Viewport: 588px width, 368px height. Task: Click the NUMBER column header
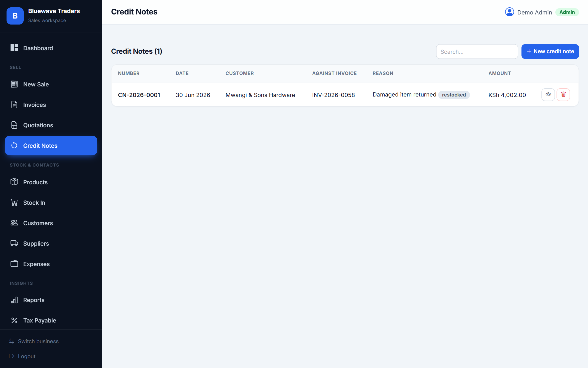pyautogui.click(x=129, y=73)
